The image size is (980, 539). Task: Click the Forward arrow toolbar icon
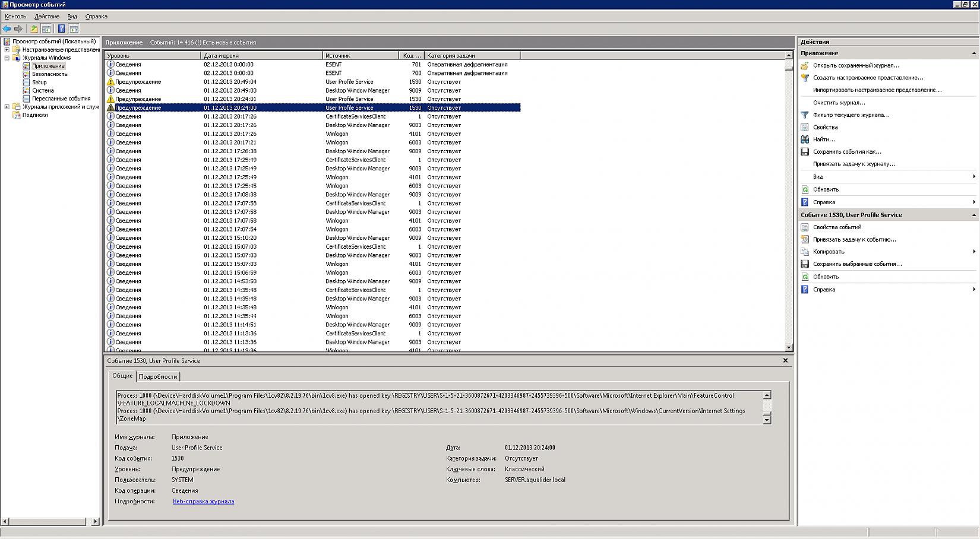(18, 28)
